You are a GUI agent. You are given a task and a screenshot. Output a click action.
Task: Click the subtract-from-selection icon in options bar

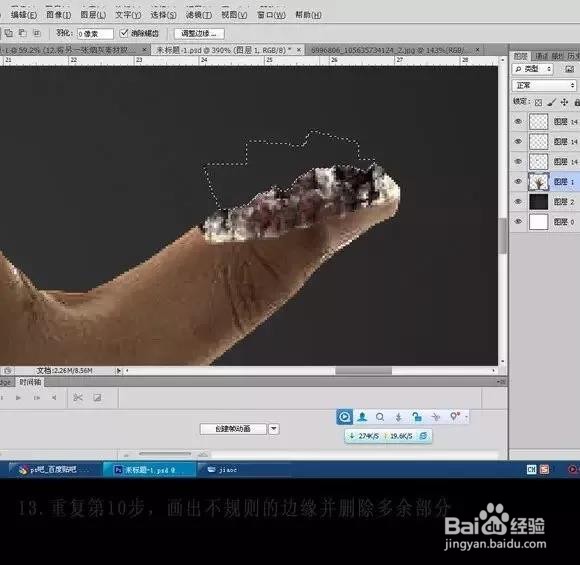(23, 33)
